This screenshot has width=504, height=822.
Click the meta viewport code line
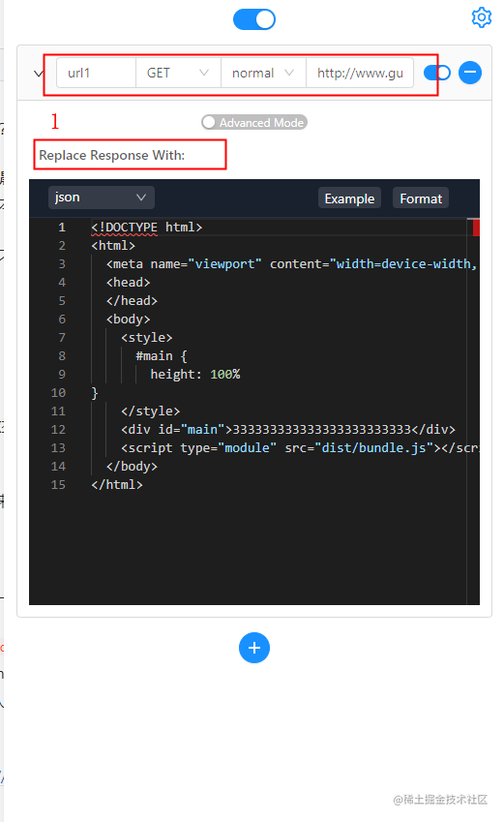pos(292,263)
